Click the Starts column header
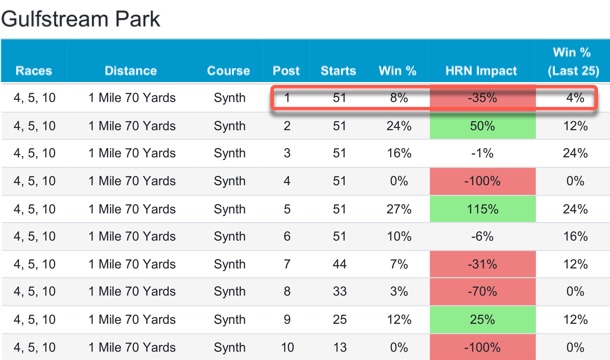This screenshot has height=360, width=610. click(338, 71)
